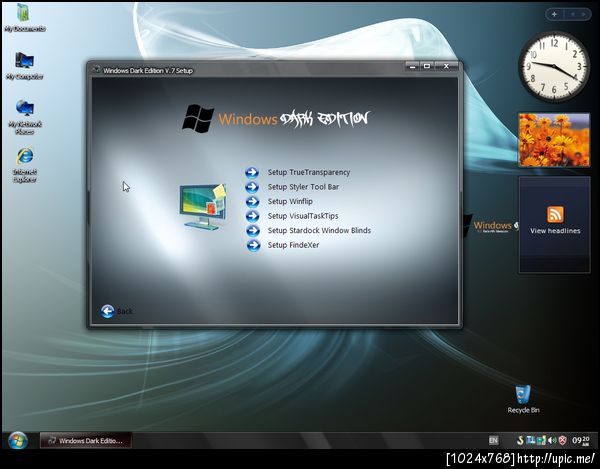This screenshot has width=600, height=469.
Task: Click the 09:20 AM taskbar clock
Action: pos(580,441)
